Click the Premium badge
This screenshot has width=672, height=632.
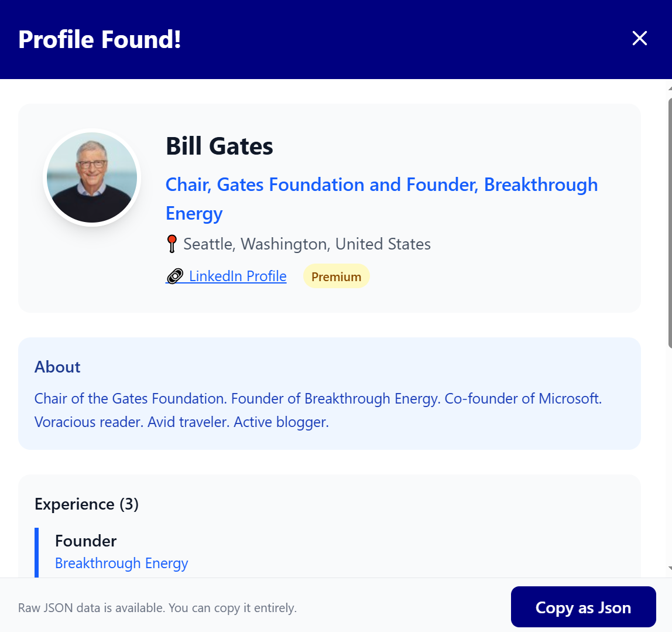336,277
